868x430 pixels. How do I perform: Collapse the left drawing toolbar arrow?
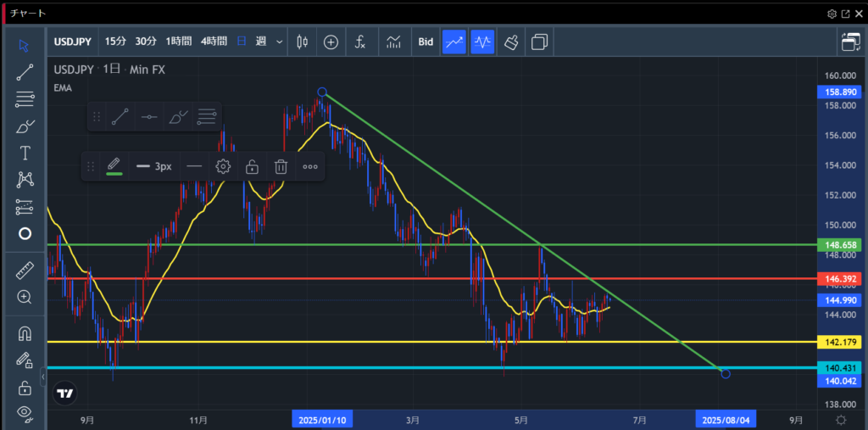[43, 377]
